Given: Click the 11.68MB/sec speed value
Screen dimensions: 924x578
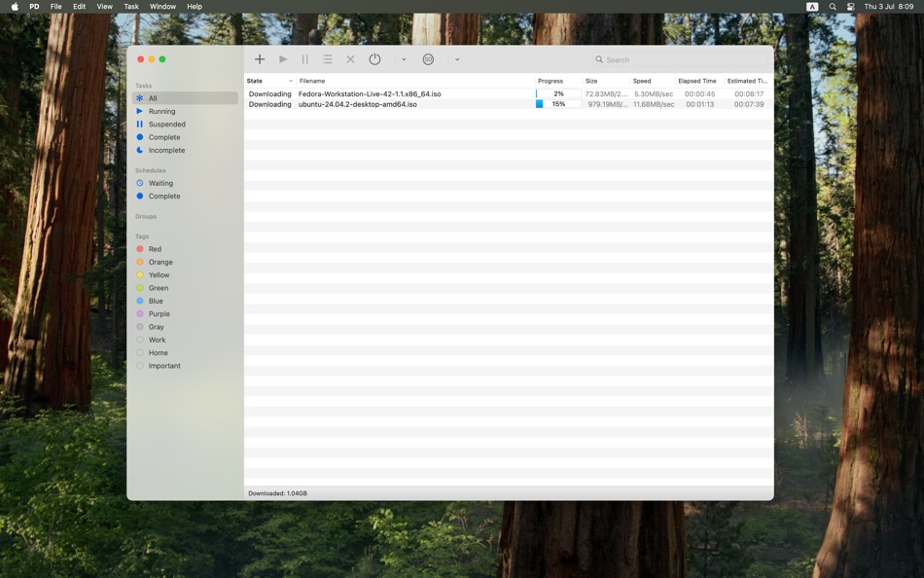Looking at the screenshot, I should coord(654,104).
